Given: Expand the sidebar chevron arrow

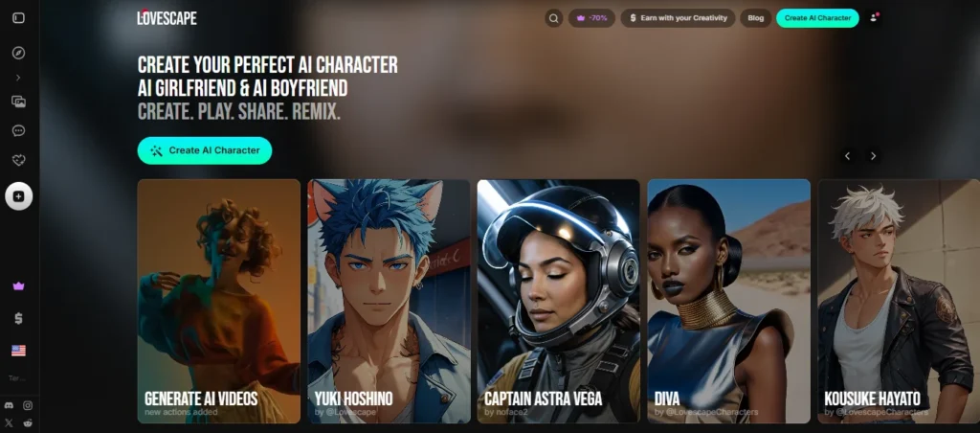Looking at the screenshot, I should tap(19, 77).
